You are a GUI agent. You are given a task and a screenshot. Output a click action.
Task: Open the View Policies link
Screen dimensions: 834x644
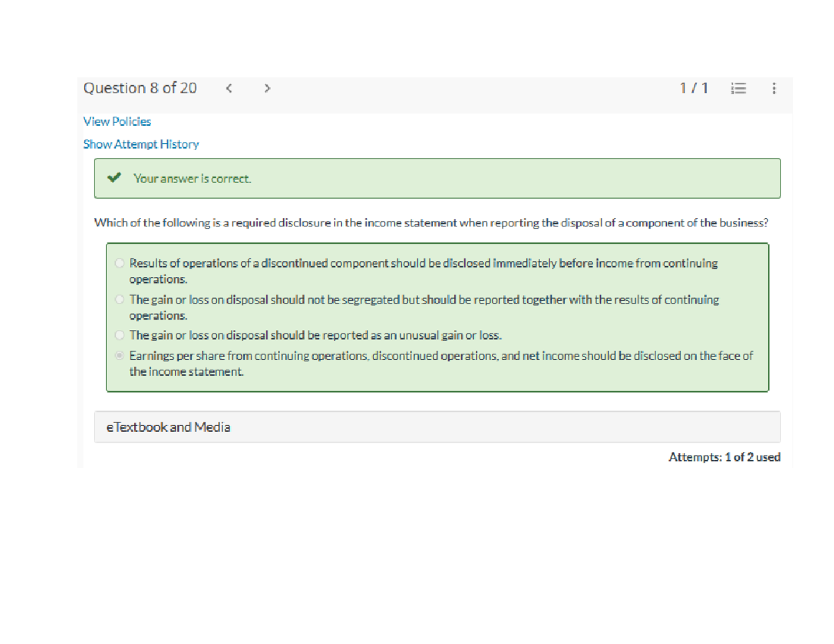(x=117, y=121)
